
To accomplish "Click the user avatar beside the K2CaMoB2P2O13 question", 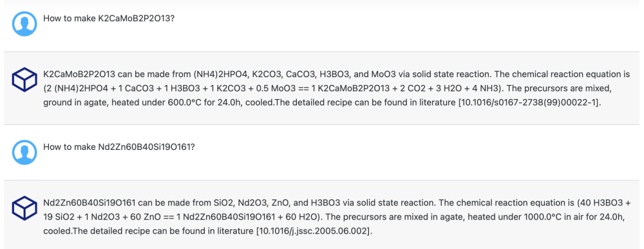I will (x=24, y=24).
